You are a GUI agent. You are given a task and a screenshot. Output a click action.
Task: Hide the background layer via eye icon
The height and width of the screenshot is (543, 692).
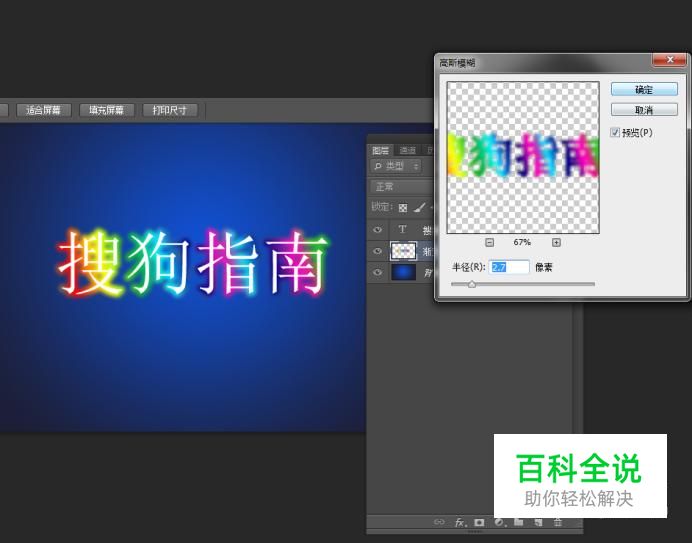[x=377, y=272]
